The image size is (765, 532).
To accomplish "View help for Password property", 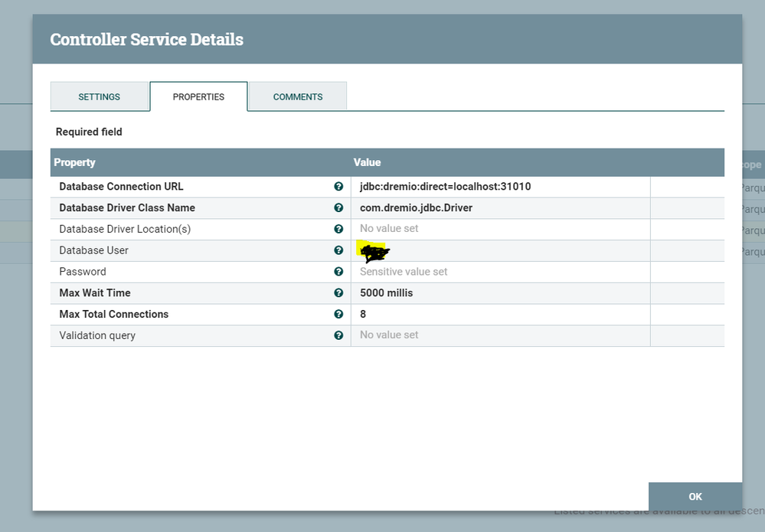I will 338,271.
